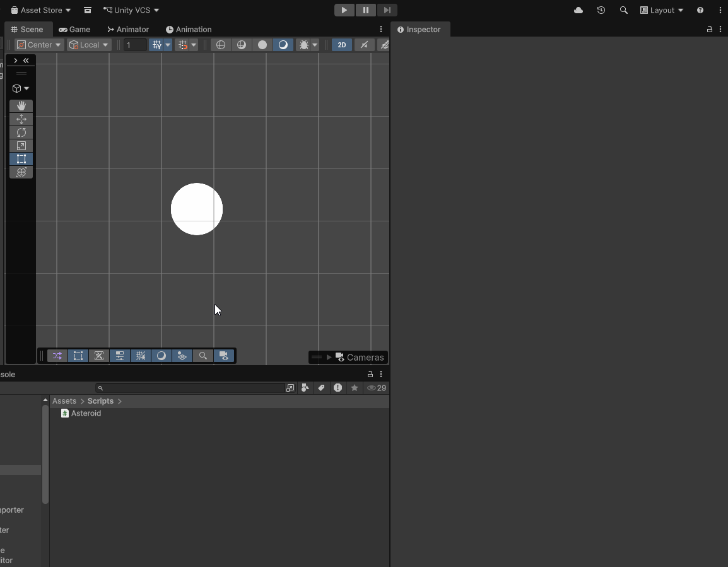The width and height of the screenshot is (728, 567).
Task: Open Undo History icon
Action: 601,10
